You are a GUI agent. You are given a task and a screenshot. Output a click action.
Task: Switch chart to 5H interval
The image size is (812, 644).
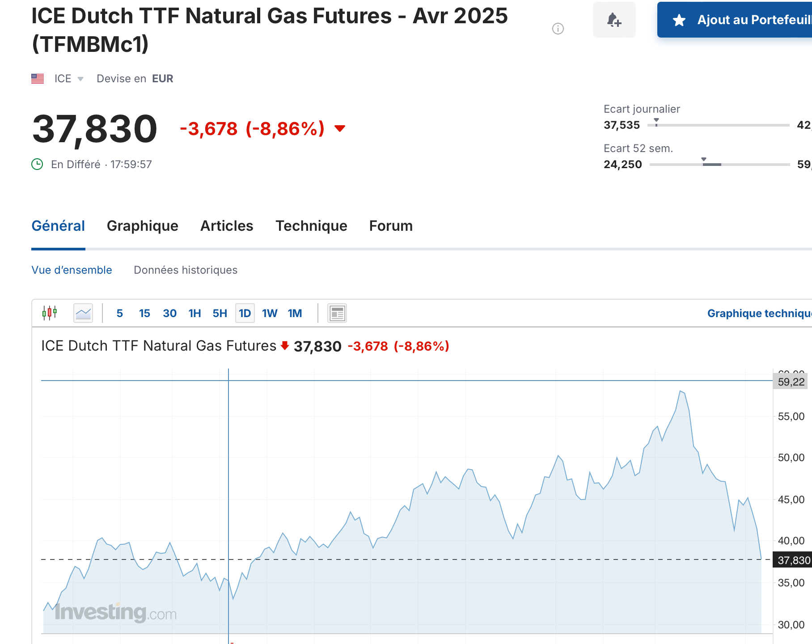pos(220,313)
